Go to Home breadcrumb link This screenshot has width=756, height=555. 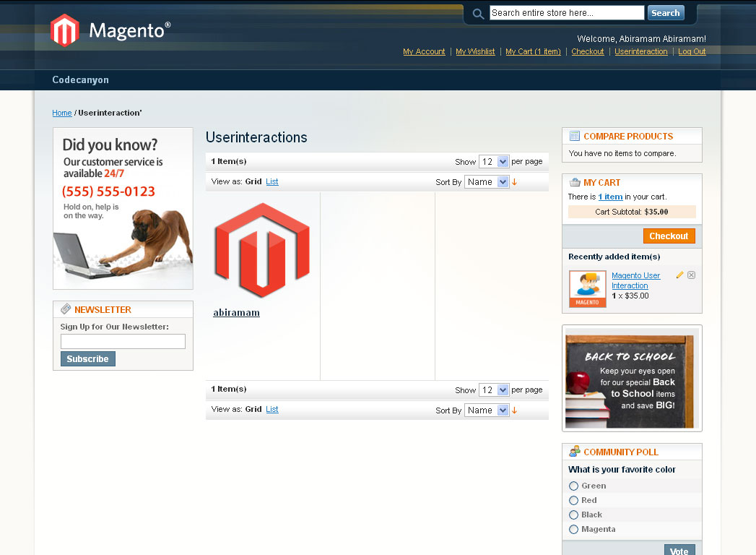(61, 113)
